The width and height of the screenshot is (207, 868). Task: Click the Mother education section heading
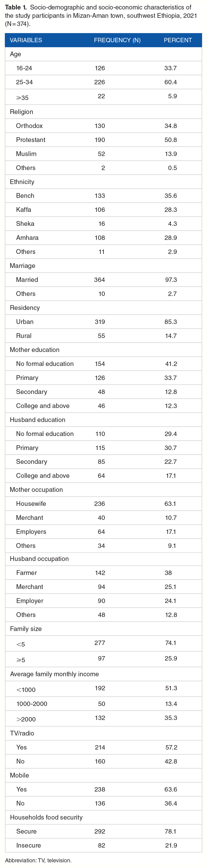tap(34, 350)
